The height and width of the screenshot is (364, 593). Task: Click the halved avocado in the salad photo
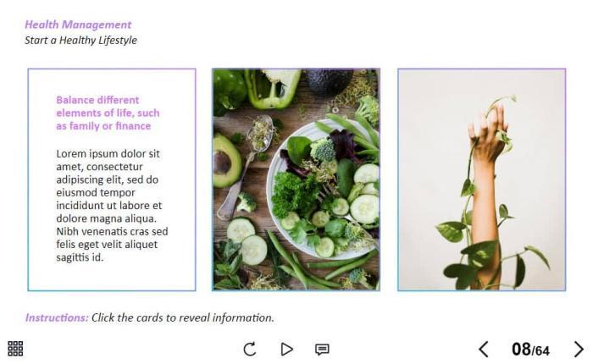[x=226, y=162]
